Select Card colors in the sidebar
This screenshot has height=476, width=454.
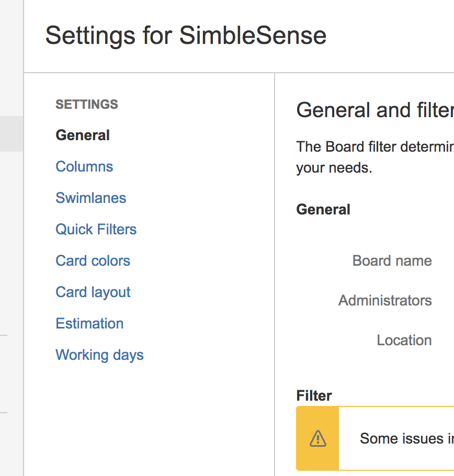point(93,261)
